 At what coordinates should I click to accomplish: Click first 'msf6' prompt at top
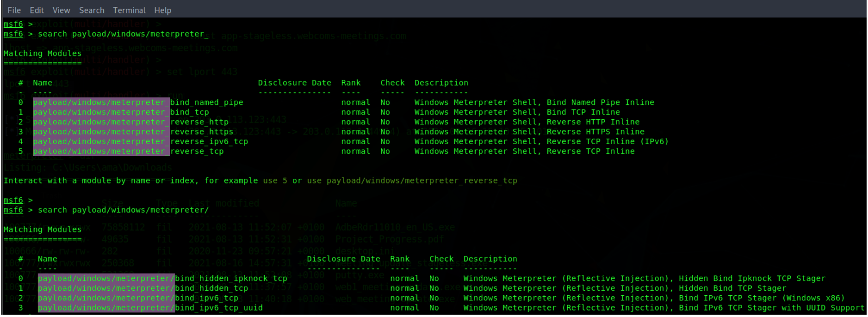tap(13, 24)
